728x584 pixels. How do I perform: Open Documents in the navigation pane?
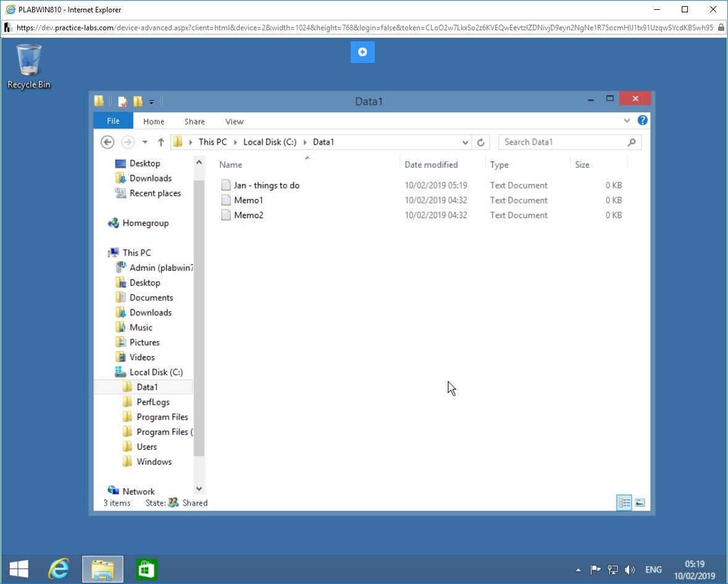point(151,297)
